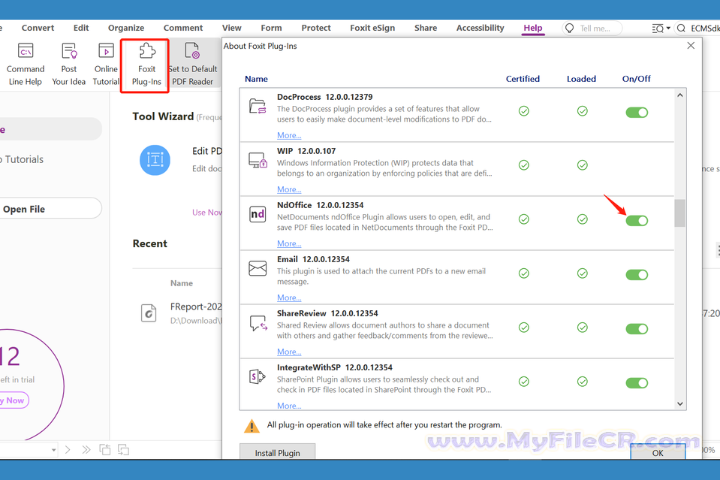Select Tutorials in left sidebar
Image resolution: width=720 pixels, height=480 pixels.
point(24,159)
